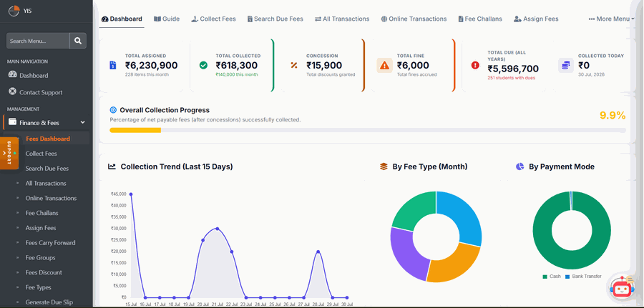The height and width of the screenshot is (308, 644).
Task: Click the yellow collection progress bar
Action: [x=135, y=130]
